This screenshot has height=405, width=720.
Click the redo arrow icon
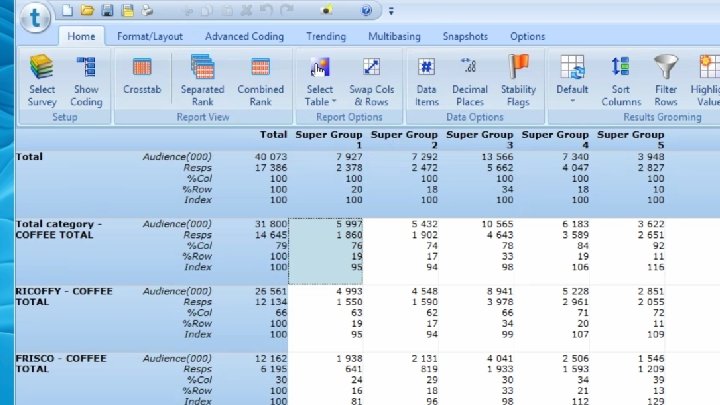[287, 10]
